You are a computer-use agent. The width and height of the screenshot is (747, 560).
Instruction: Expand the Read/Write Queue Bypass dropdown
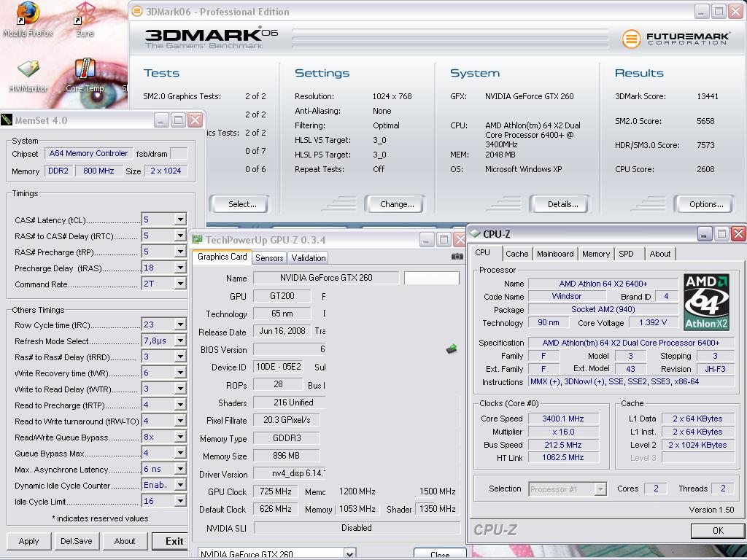click(x=180, y=437)
